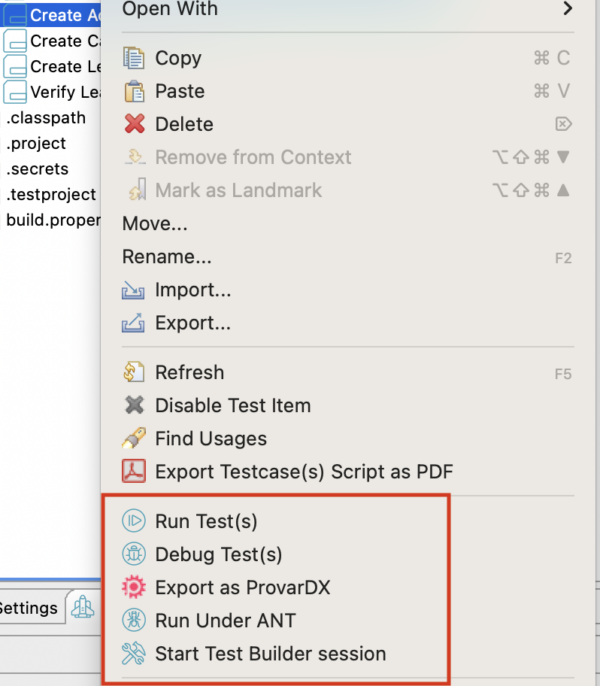Select the .classpath file in tree
The width and height of the screenshot is (600, 686).
(x=46, y=118)
